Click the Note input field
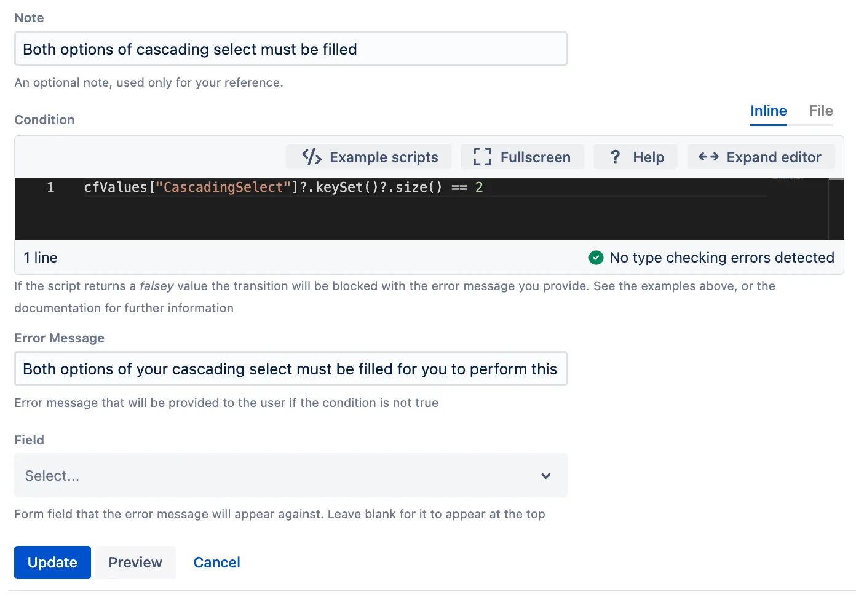The image size is (856, 616). [x=291, y=49]
